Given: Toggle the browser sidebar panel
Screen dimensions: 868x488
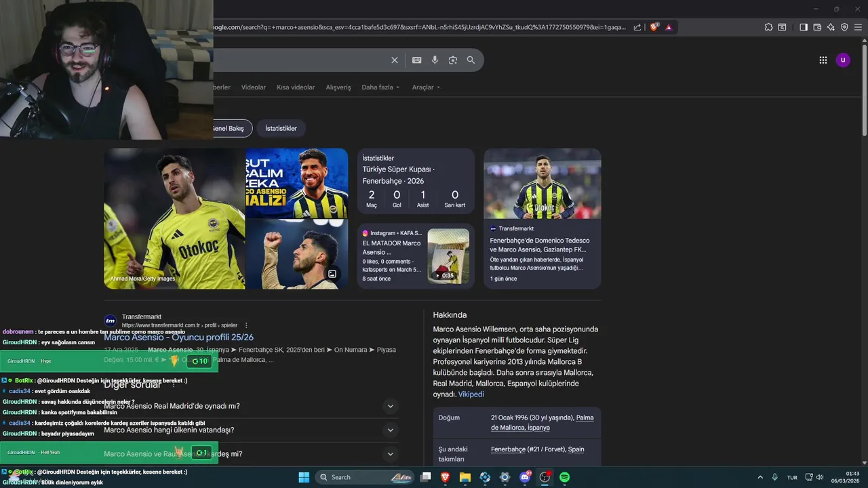Looking at the screenshot, I should (x=804, y=27).
